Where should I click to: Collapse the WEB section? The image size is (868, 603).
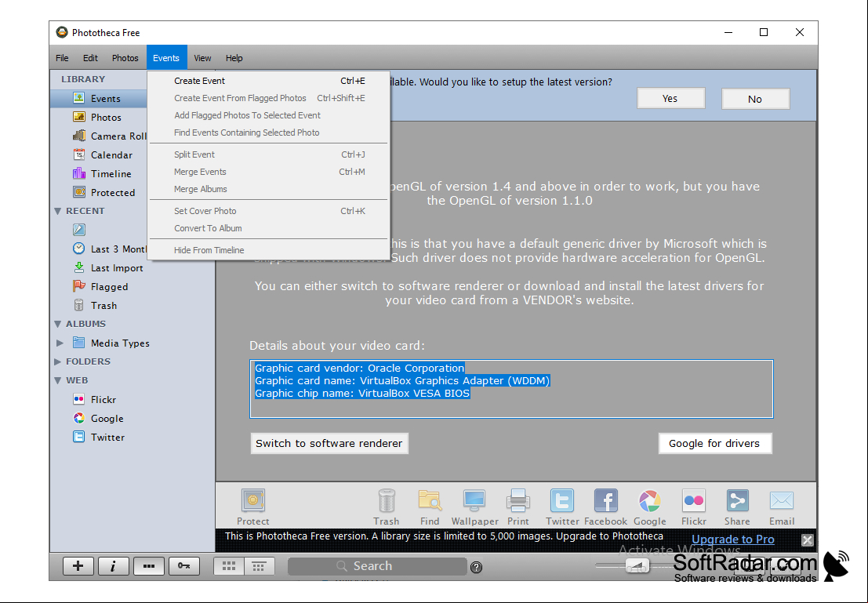57,380
